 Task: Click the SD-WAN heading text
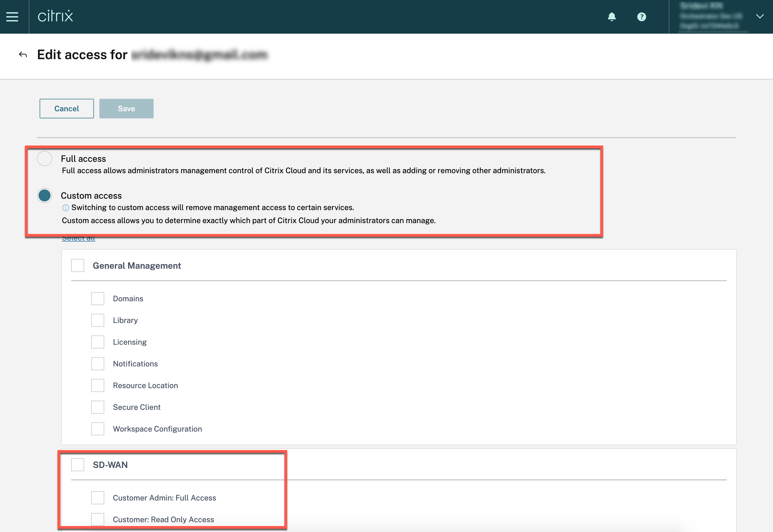[x=110, y=465]
